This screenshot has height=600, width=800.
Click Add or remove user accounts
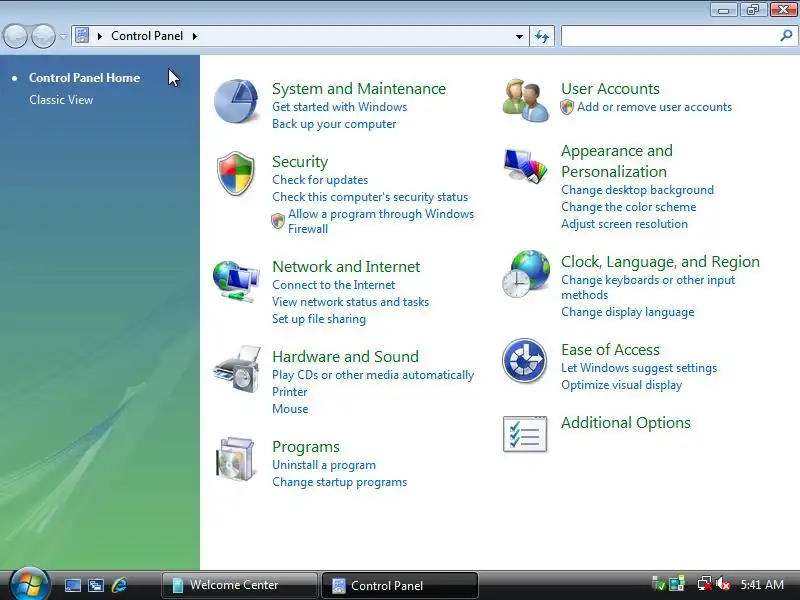pos(654,107)
